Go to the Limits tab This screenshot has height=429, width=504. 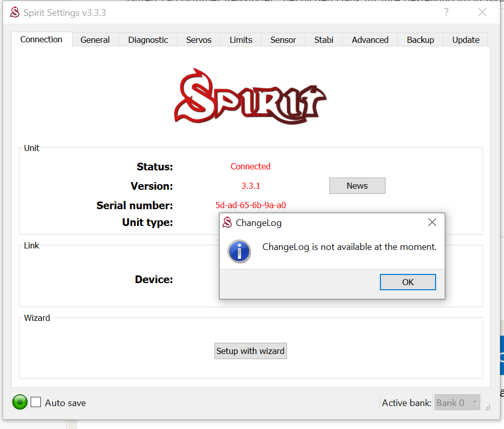pyautogui.click(x=241, y=40)
